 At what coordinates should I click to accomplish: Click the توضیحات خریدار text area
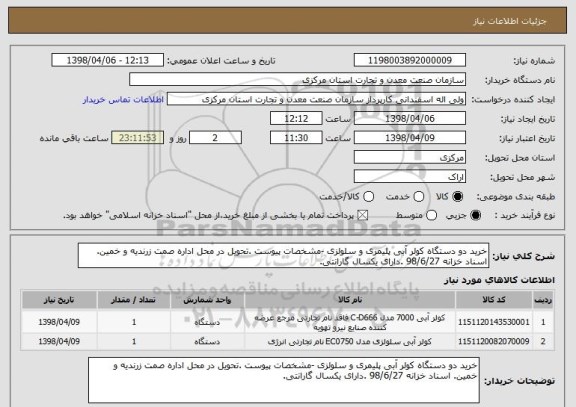point(284,380)
